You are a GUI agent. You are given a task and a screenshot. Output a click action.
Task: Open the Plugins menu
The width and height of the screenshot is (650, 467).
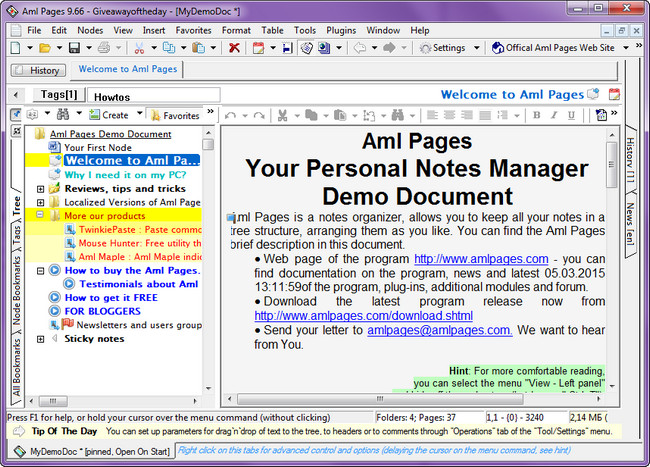pyautogui.click(x=341, y=30)
